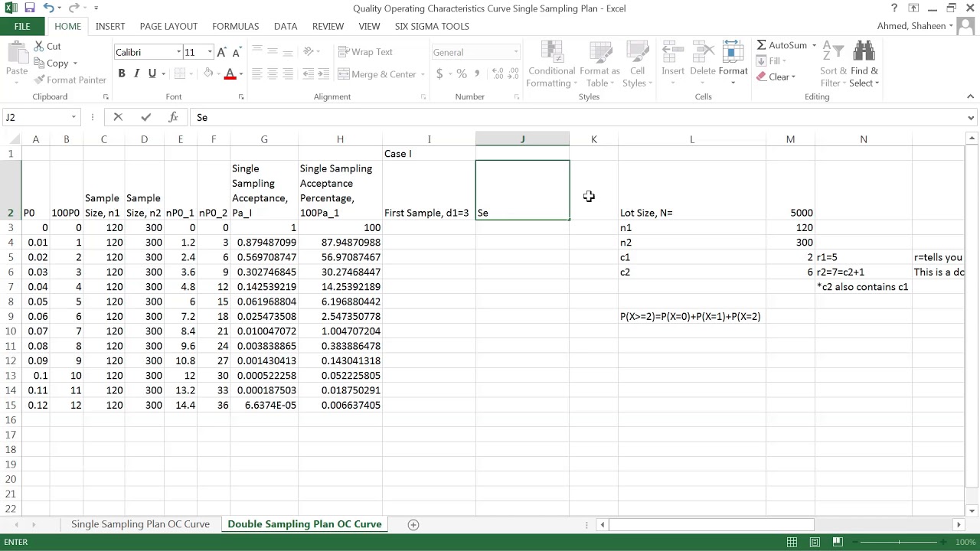
Task: Click the Help question mark icon
Action: tap(894, 8)
